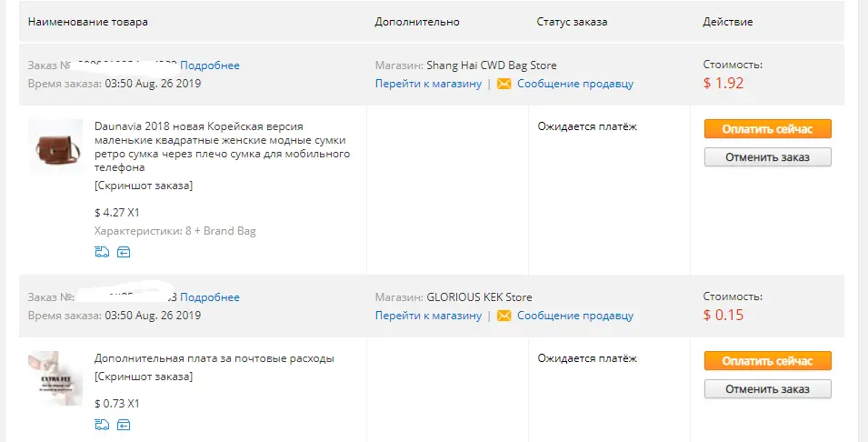
Task: Open Подробнее details for second order
Action: point(210,297)
